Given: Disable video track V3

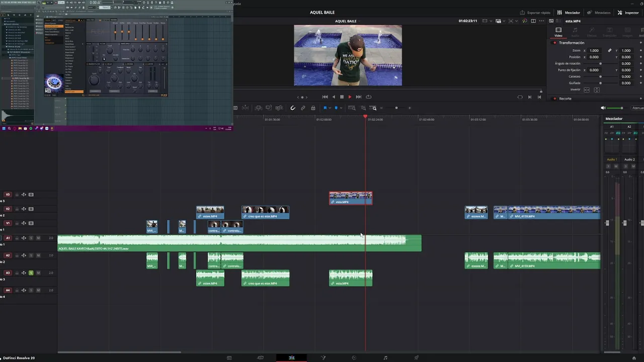Looking at the screenshot, I should point(31,195).
